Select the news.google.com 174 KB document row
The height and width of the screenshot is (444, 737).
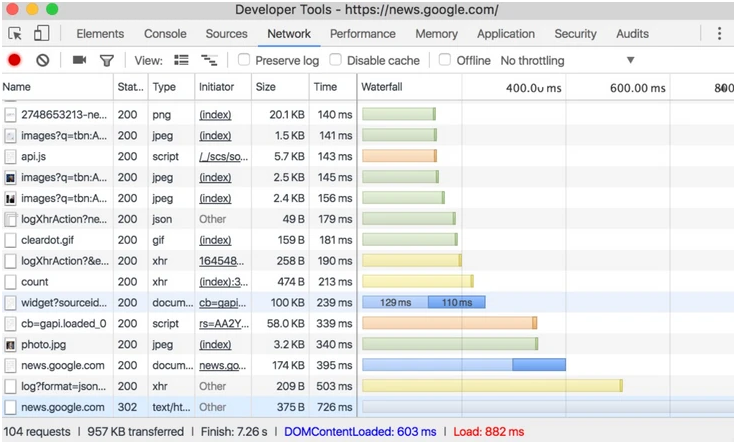tap(368, 366)
